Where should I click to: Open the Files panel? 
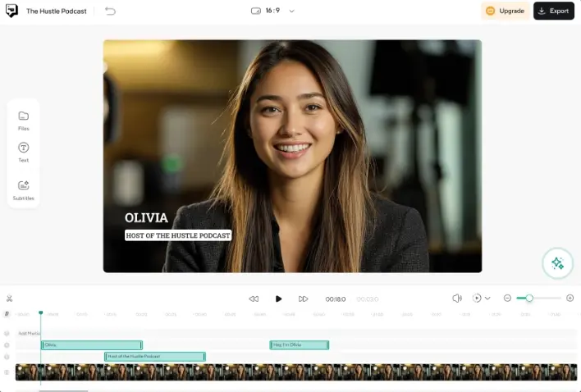(x=23, y=121)
